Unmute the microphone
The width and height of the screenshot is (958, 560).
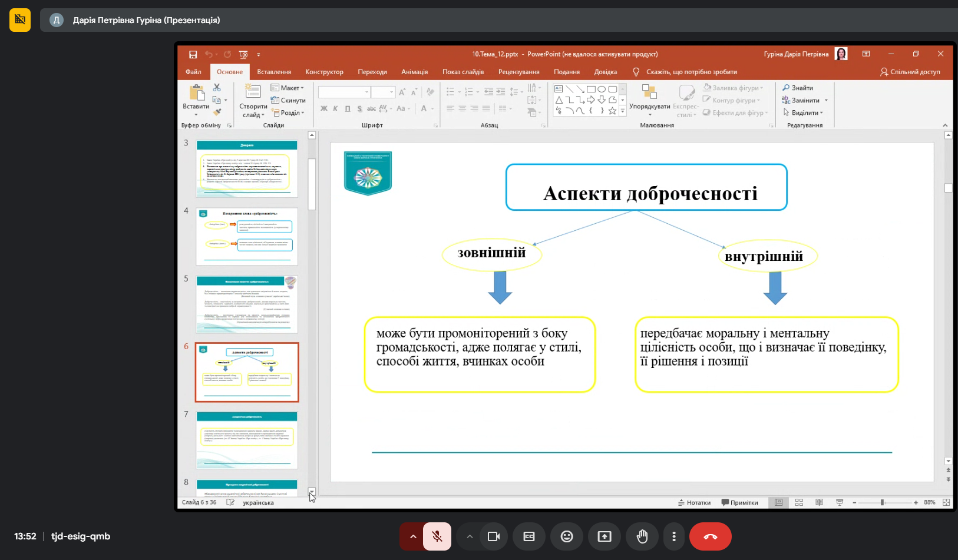click(437, 536)
